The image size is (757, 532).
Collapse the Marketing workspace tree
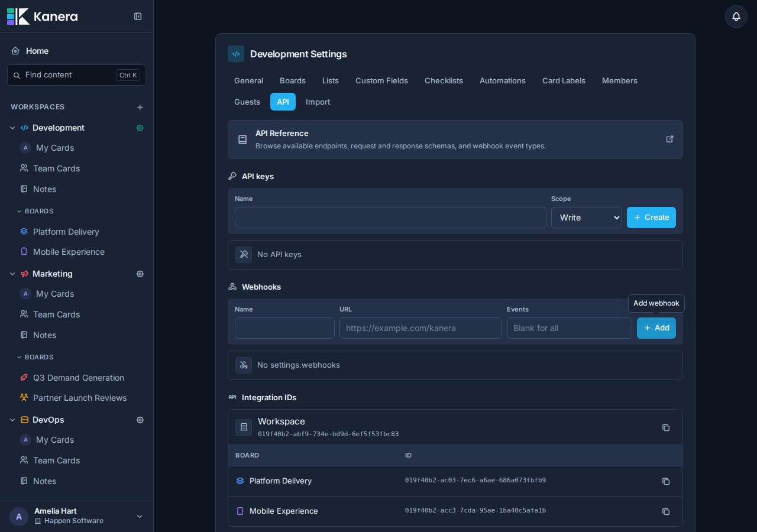coord(12,274)
